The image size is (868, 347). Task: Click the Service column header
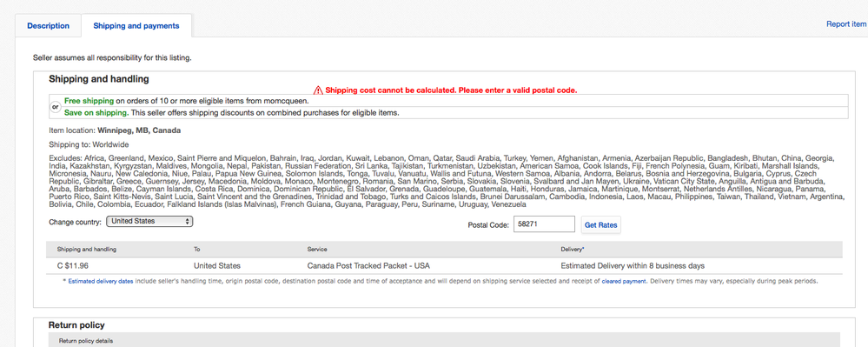pos(317,250)
